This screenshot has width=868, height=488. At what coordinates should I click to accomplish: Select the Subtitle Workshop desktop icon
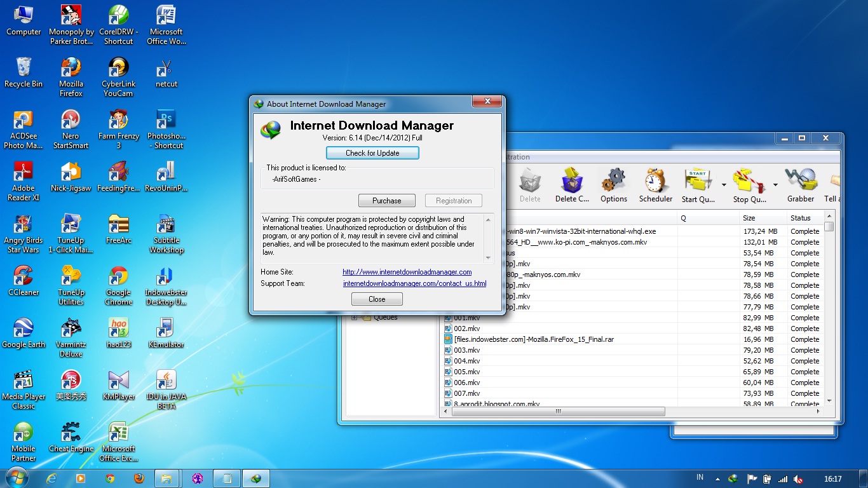[166, 233]
